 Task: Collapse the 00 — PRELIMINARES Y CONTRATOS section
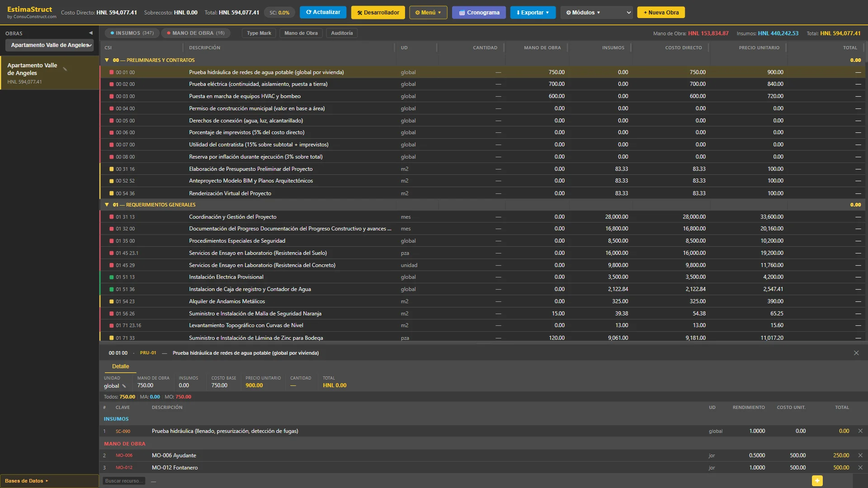coord(107,60)
